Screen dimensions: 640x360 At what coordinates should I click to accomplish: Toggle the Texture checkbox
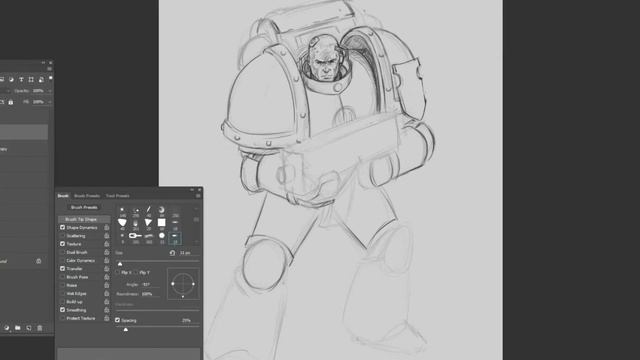[x=62, y=244]
